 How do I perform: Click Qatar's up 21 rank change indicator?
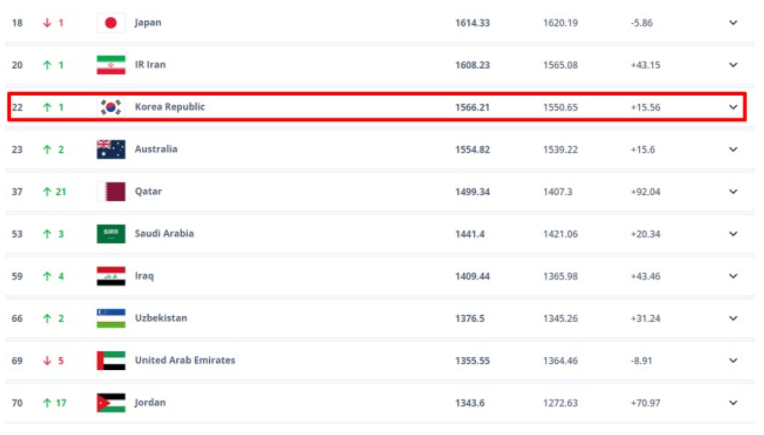pyautogui.click(x=54, y=191)
